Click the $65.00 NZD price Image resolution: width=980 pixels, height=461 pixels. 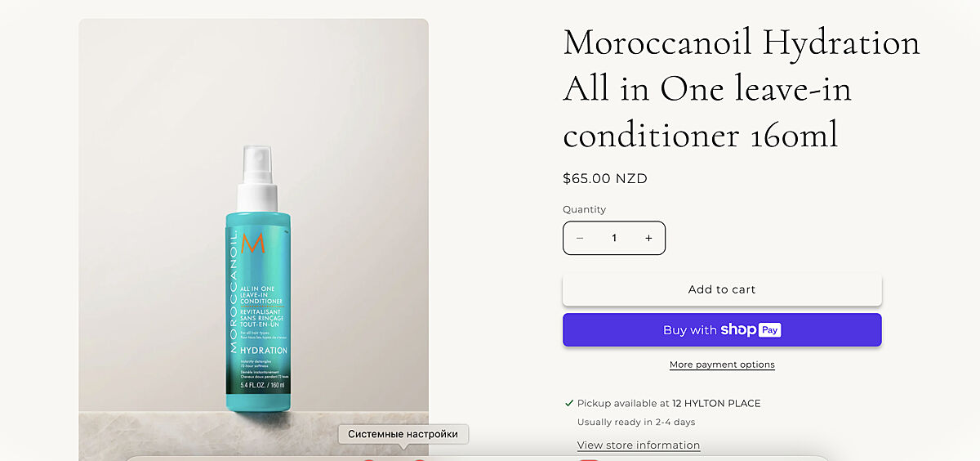605,178
